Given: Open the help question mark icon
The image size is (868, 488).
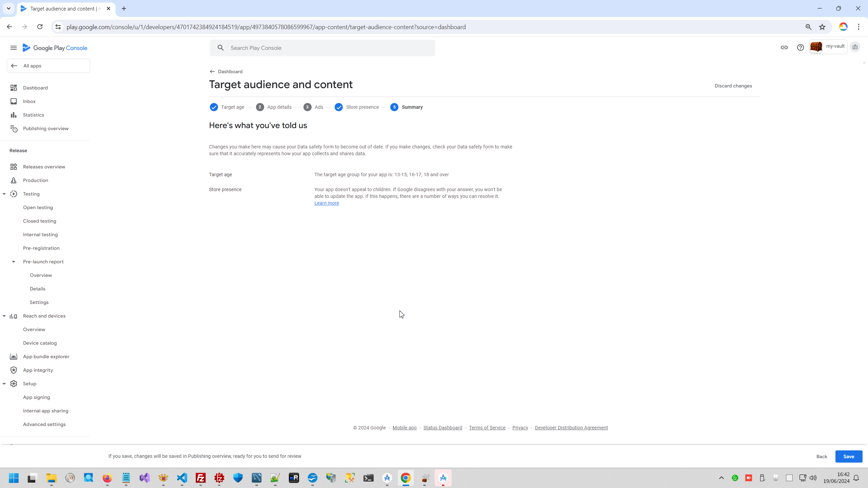Looking at the screenshot, I should 800,47.
